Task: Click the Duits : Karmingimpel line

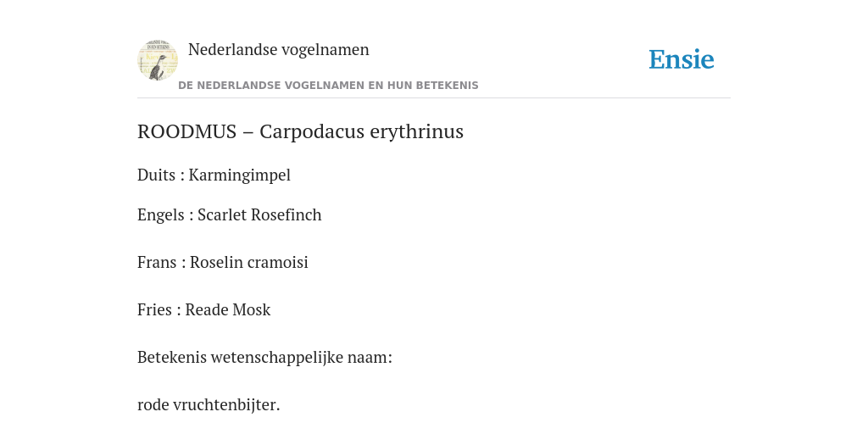Action: pos(214,175)
